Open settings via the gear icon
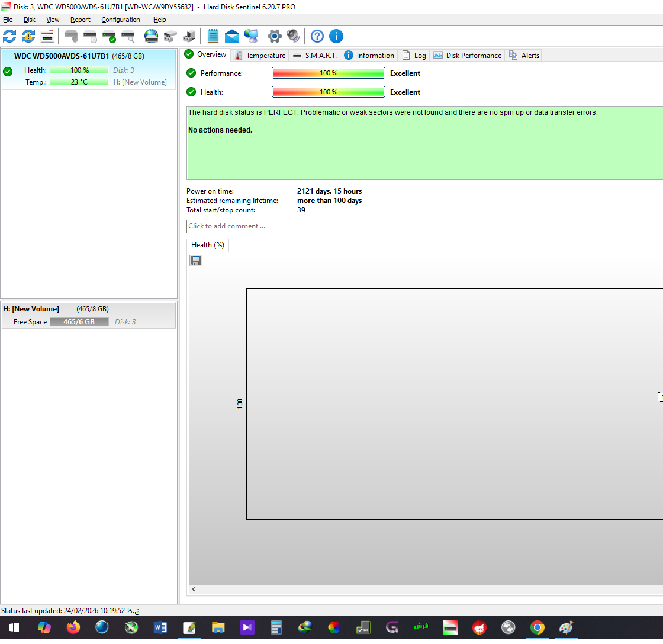 [x=274, y=36]
